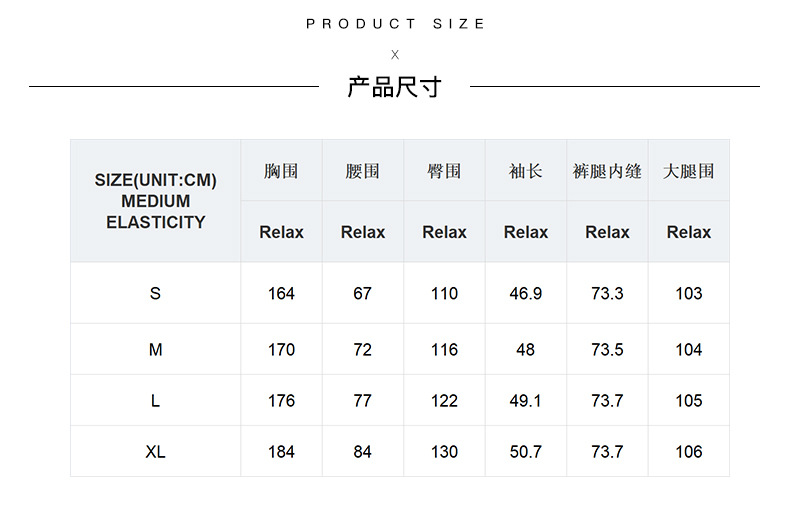Click the Relax label under 胸围
Screen dimensions: 790x517
(x=281, y=232)
